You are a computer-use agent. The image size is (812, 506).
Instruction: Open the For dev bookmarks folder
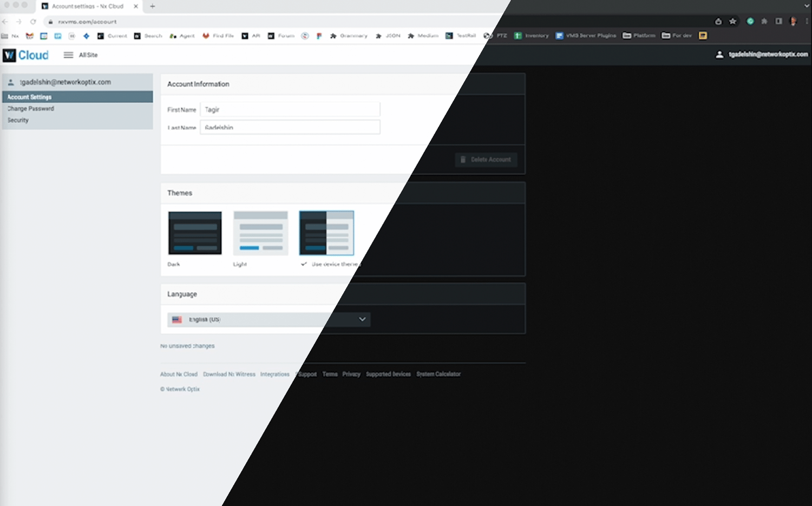[x=677, y=36]
